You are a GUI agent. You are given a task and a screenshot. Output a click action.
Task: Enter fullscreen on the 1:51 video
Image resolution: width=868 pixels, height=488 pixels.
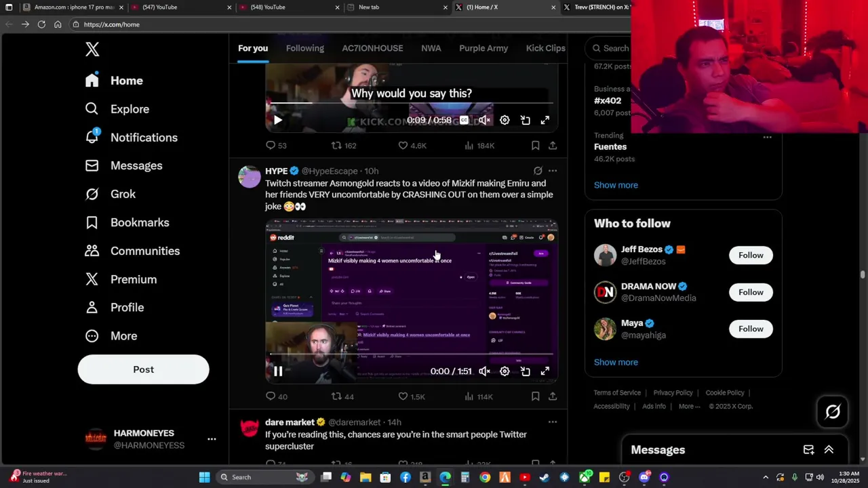coord(545,371)
